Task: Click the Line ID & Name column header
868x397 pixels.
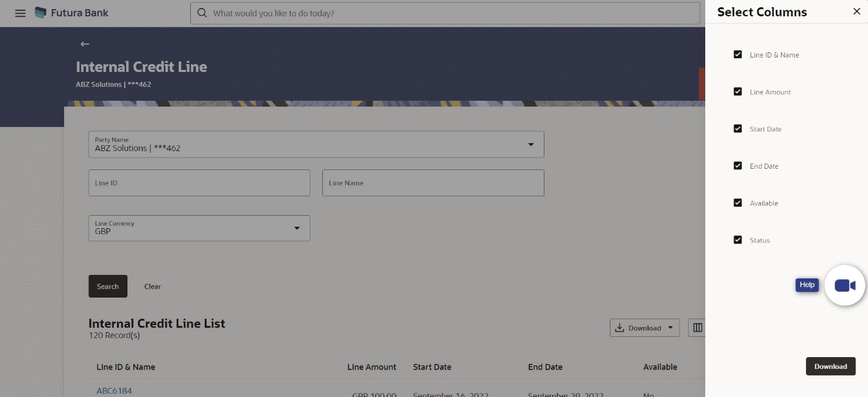Action: pyautogui.click(x=126, y=367)
